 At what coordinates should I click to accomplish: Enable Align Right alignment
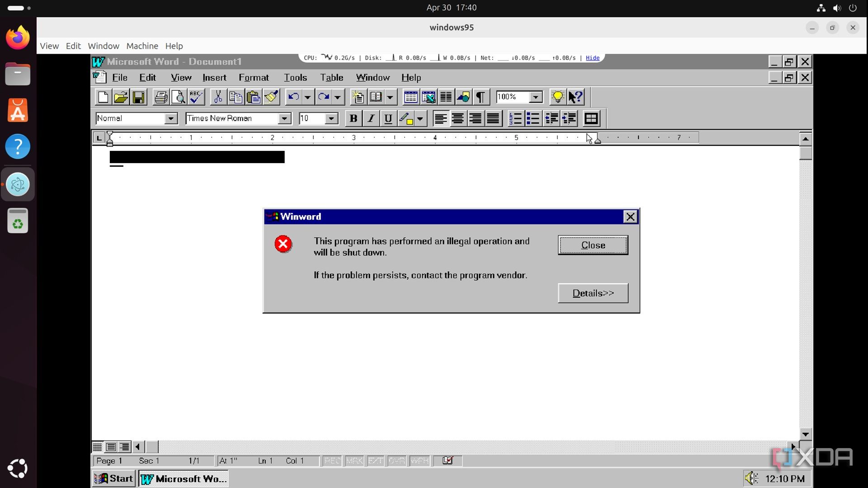(x=475, y=118)
